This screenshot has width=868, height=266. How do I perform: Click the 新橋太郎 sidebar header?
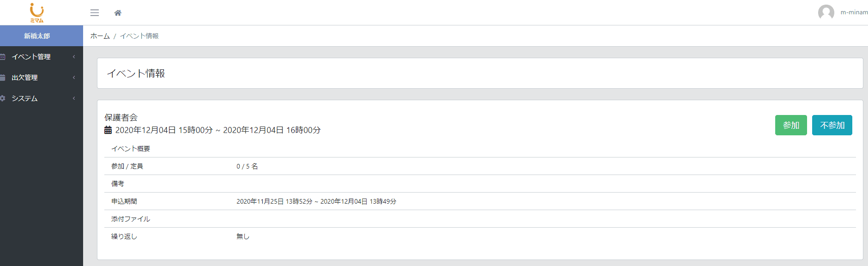[x=37, y=36]
